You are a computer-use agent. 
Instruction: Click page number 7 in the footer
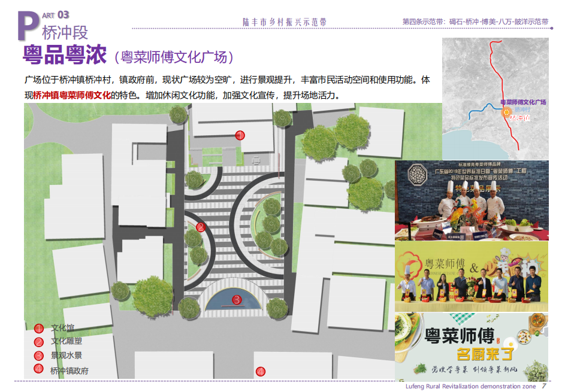coord(543,386)
